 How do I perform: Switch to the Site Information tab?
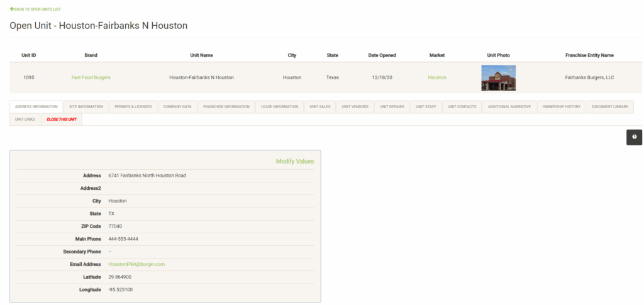click(86, 107)
